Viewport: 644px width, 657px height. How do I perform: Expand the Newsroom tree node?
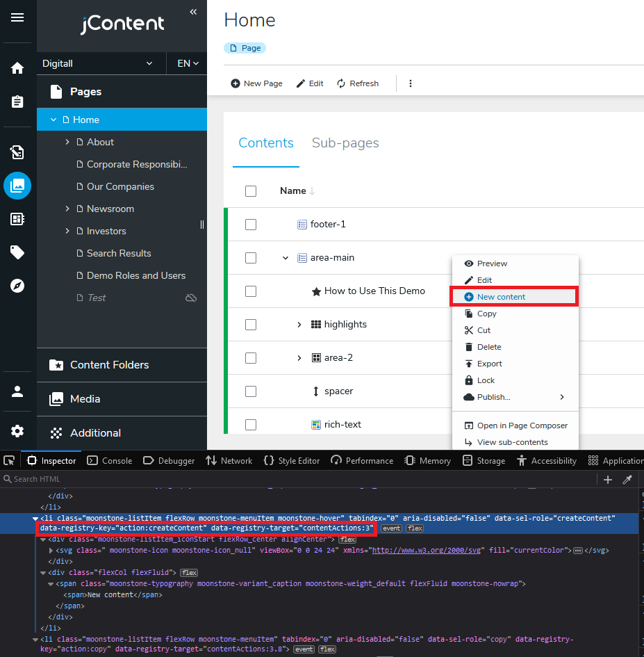[67, 209]
